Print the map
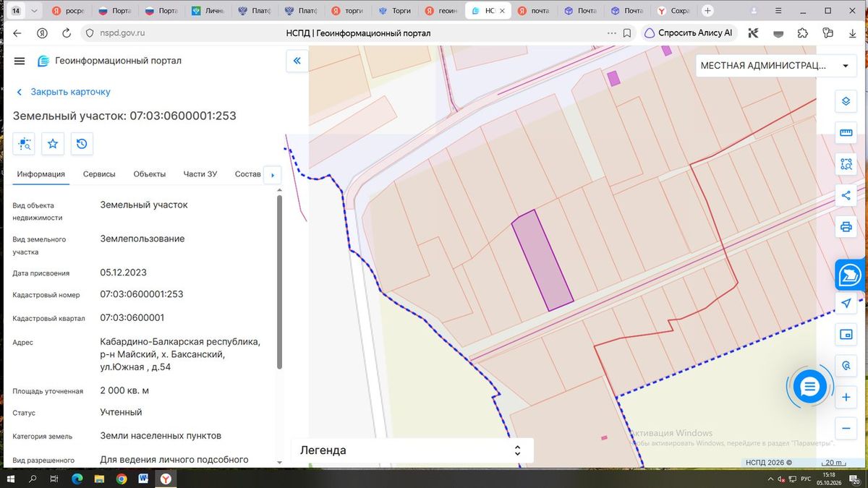This screenshot has height=488, width=868. [x=846, y=227]
